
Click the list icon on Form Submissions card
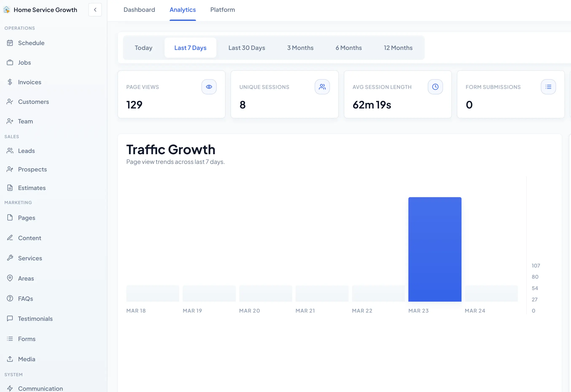coord(548,87)
